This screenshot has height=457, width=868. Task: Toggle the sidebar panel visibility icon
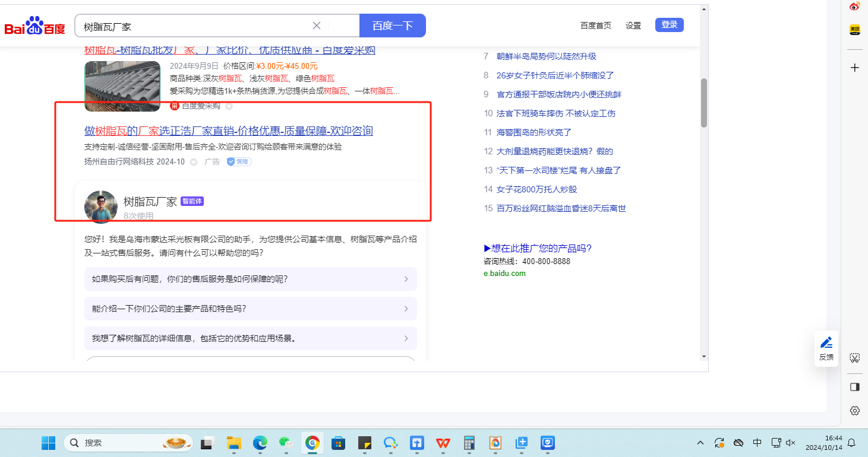pos(854,387)
